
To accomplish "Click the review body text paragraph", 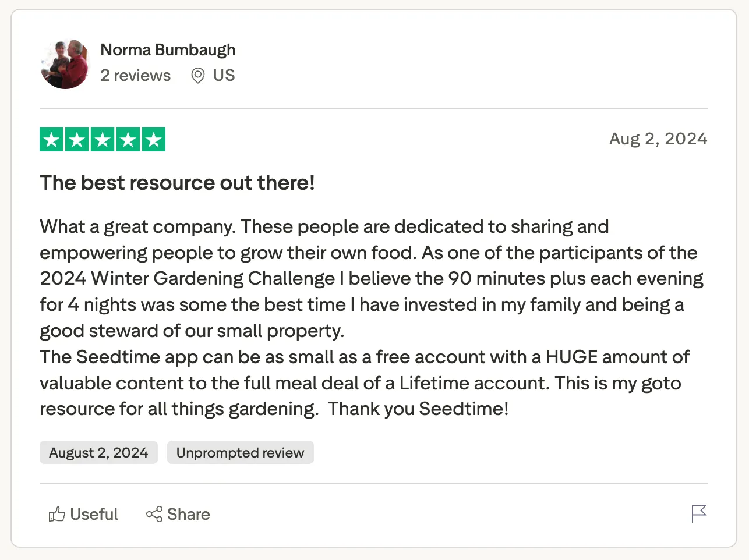I will click(370, 318).
